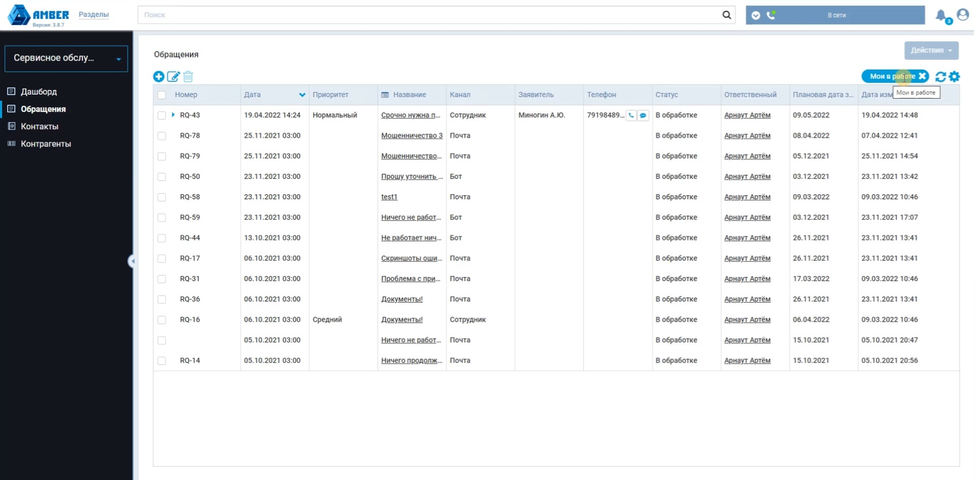980x480 pixels.
Task: Click the edit request pencil icon
Action: point(174,77)
